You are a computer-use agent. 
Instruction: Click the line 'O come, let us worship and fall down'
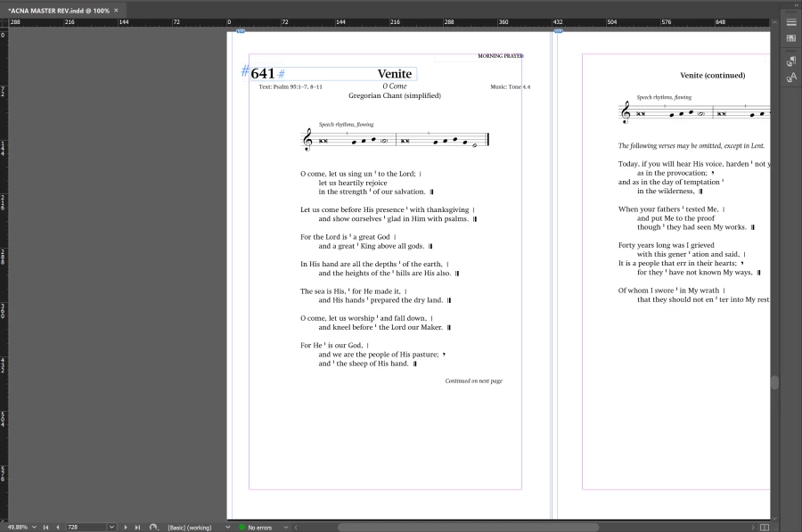(x=366, y=318)
